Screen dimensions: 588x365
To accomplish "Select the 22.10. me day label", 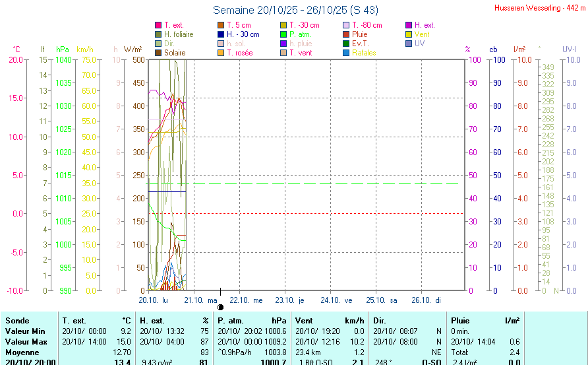I will click(x=247, y=300).
